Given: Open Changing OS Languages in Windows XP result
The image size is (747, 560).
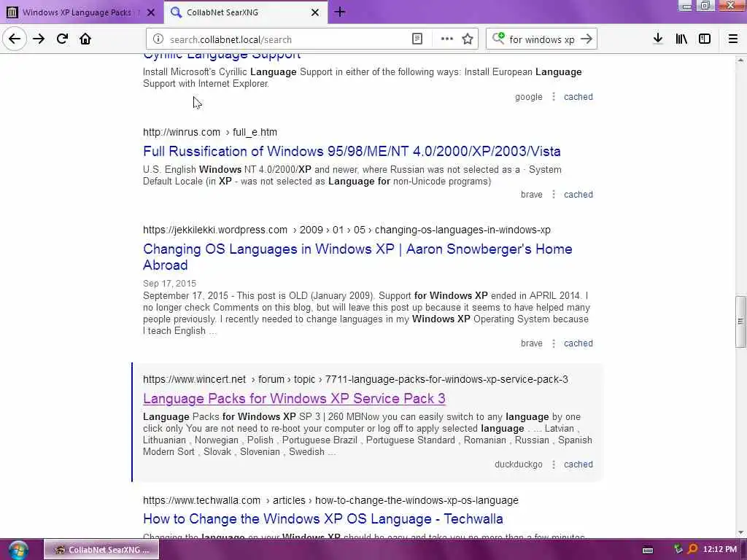Looking at the screenshot, I should (357, 257).
